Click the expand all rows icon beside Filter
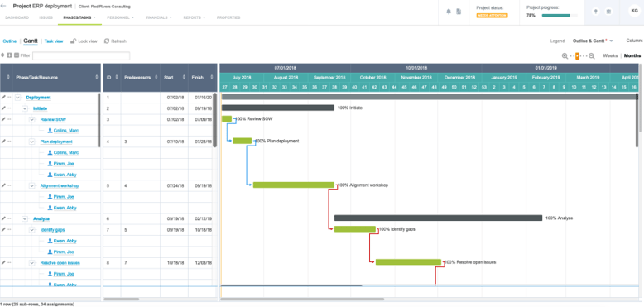Viewport: 644px width, 307px height. coord(9,55)
